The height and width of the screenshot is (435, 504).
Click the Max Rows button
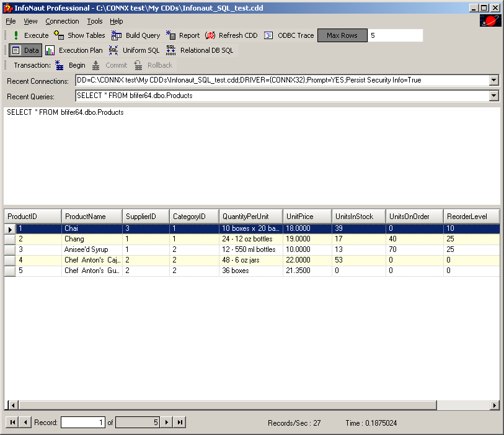coord(342,35)
